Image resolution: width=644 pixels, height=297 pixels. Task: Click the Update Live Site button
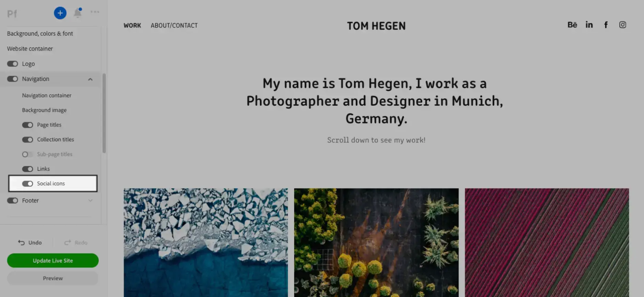point(53,261)
